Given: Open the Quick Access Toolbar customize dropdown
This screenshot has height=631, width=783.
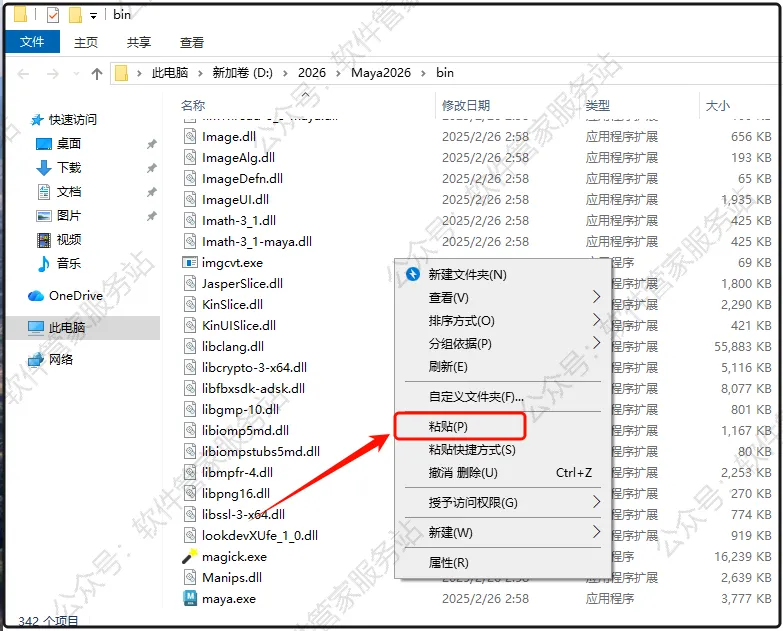Looking at the screenshot, I should 93,16.
